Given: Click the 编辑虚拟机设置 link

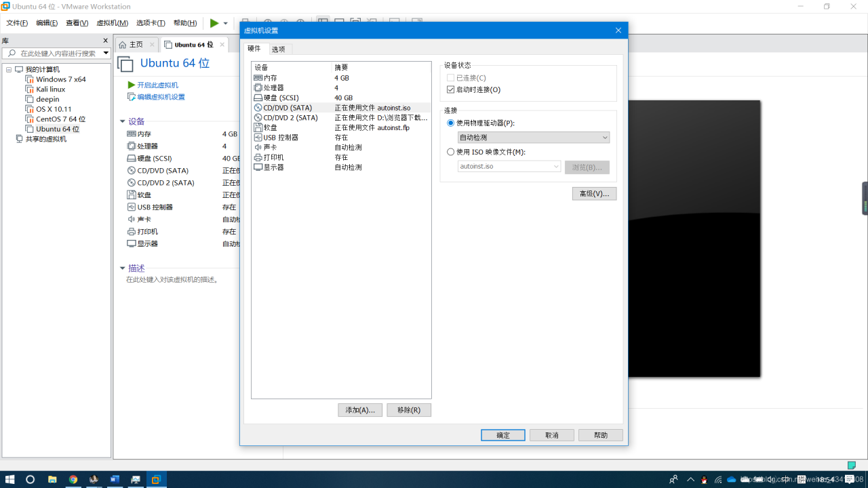Looking at the screenshot, I should pos(161,97).
